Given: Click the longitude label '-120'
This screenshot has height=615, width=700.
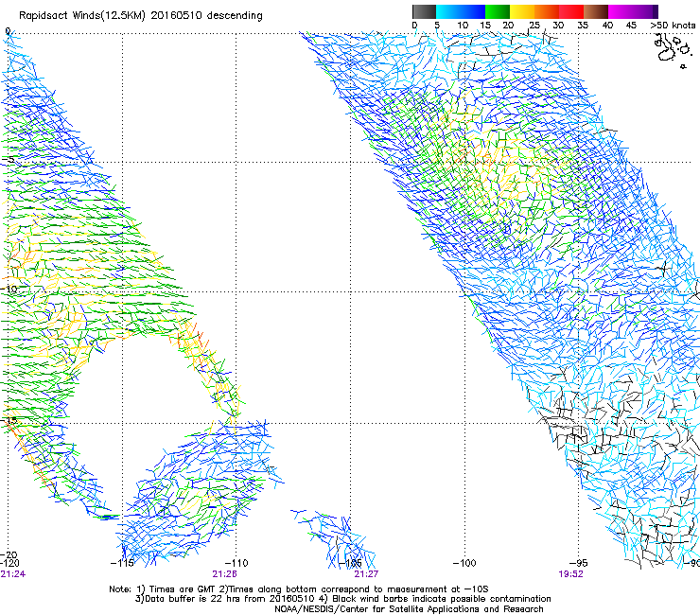Looking at the screenshot, I should 9,563.
